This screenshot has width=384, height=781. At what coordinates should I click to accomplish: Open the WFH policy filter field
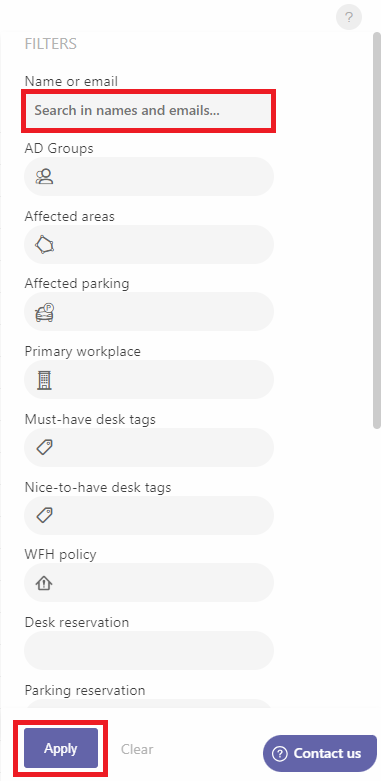pyautogui.click(x=149, y=582)
